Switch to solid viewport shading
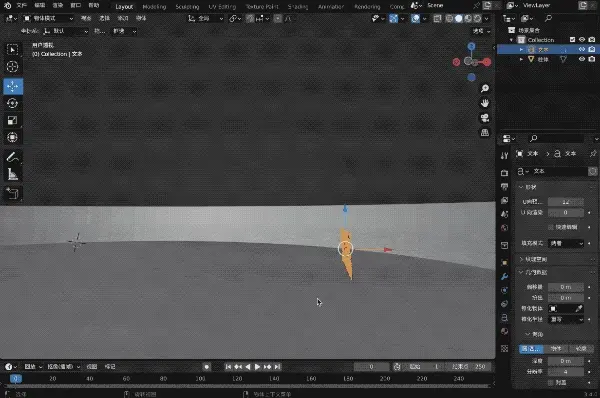Image resolution: width=600 pixels, height=398 pixels. pyautogui.click(x=458, y=18)
